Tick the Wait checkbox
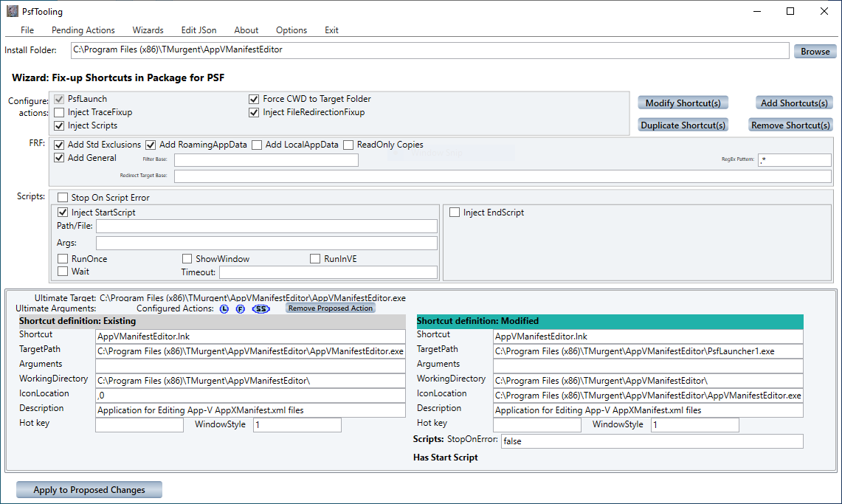Screen dimensions: 842x504 [63, 271]
